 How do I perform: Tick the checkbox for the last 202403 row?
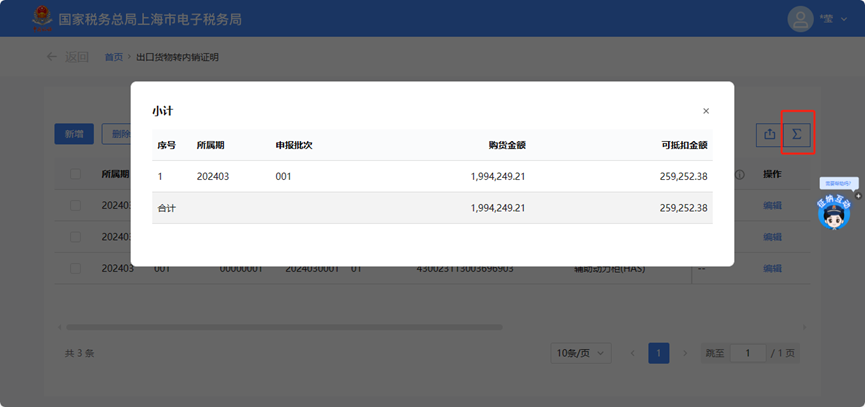[x=76, y=268]
